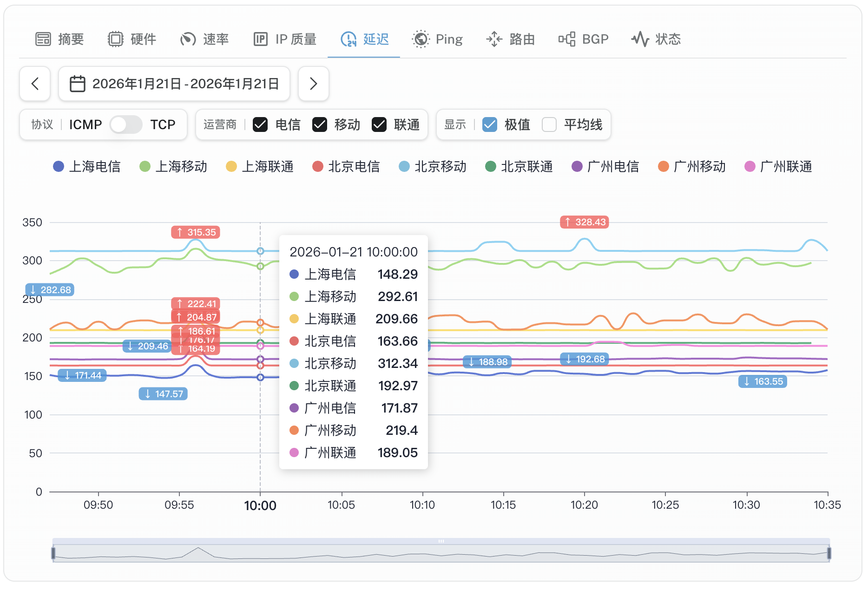Uncheck the 电信 carrier checkbox

(x=260, y=125)
